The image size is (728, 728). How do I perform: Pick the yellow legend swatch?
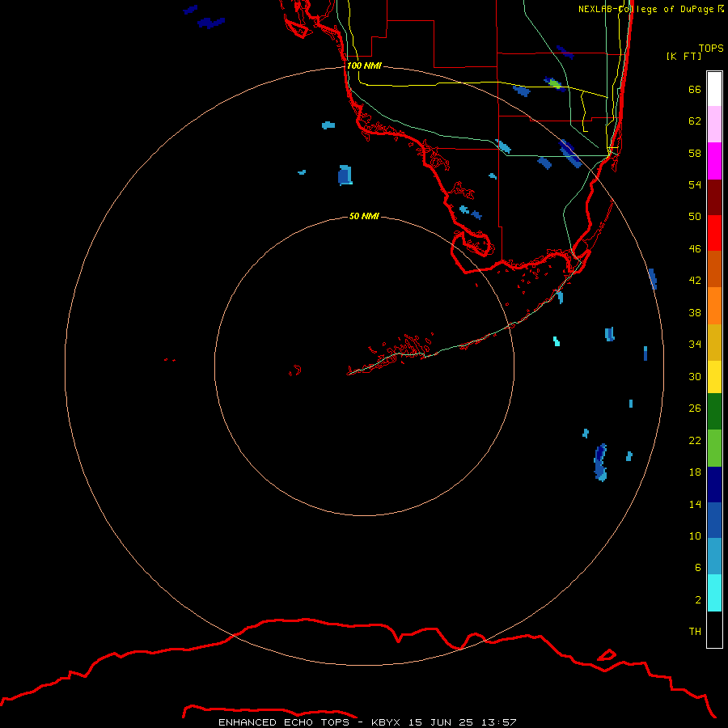click(714, 377)
